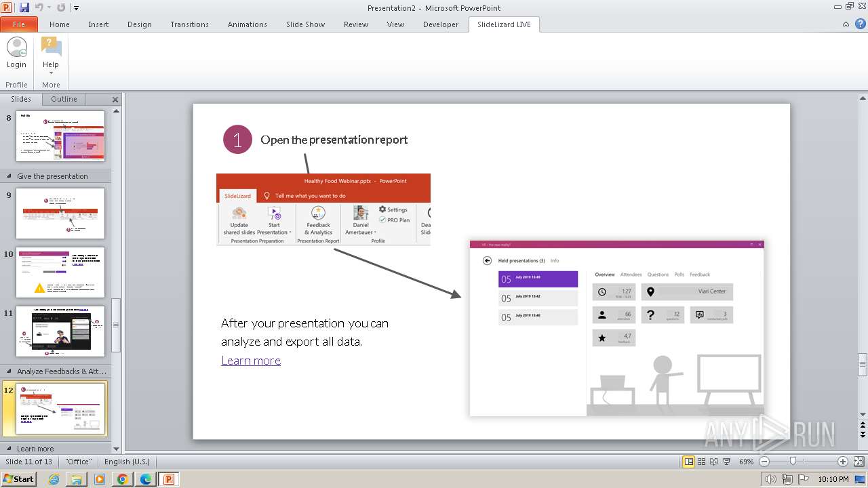
Task: Click the Redo icon in title bar
Action: [61, 7]
